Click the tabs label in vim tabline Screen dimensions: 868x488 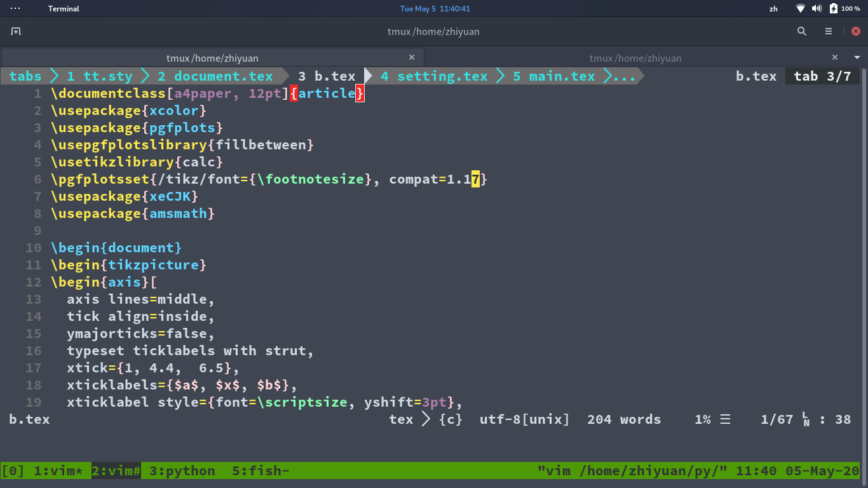click(x=25, y=76)
